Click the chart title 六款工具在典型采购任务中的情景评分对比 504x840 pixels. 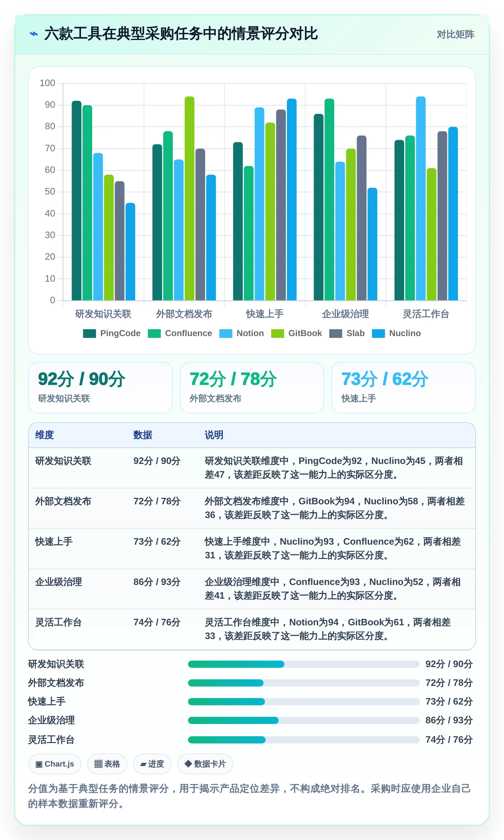181,34
